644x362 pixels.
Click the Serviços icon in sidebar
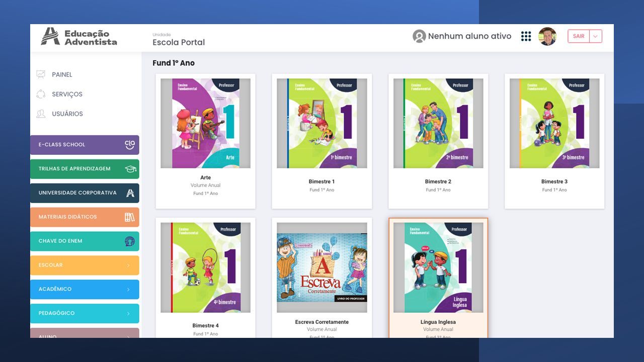tap(41, 94)
